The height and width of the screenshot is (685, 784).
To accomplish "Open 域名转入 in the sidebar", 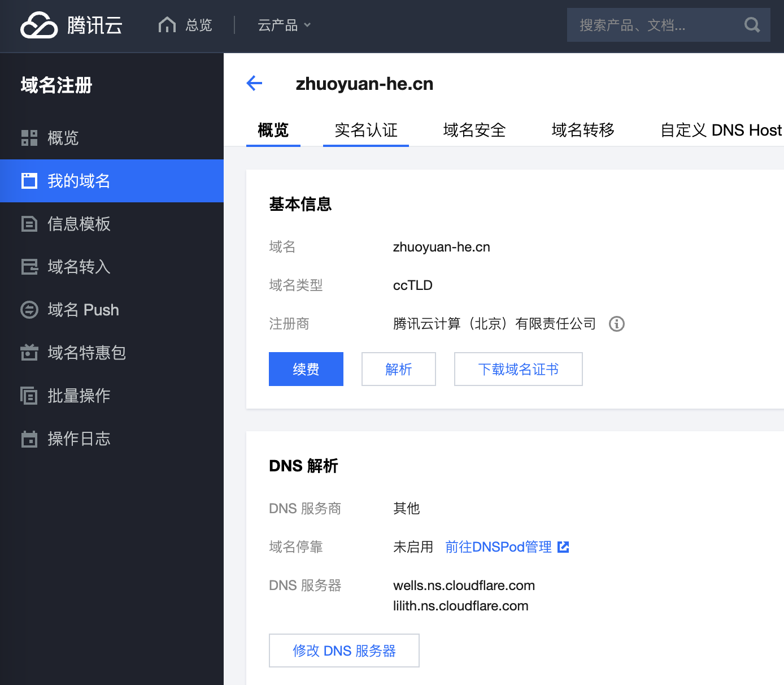I will 112,267.
